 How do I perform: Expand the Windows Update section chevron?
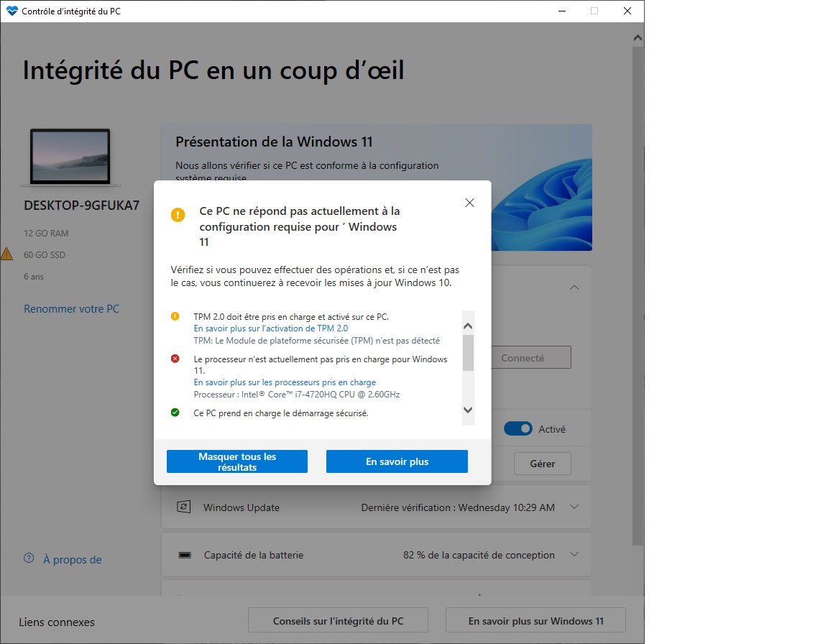[574, 507]
